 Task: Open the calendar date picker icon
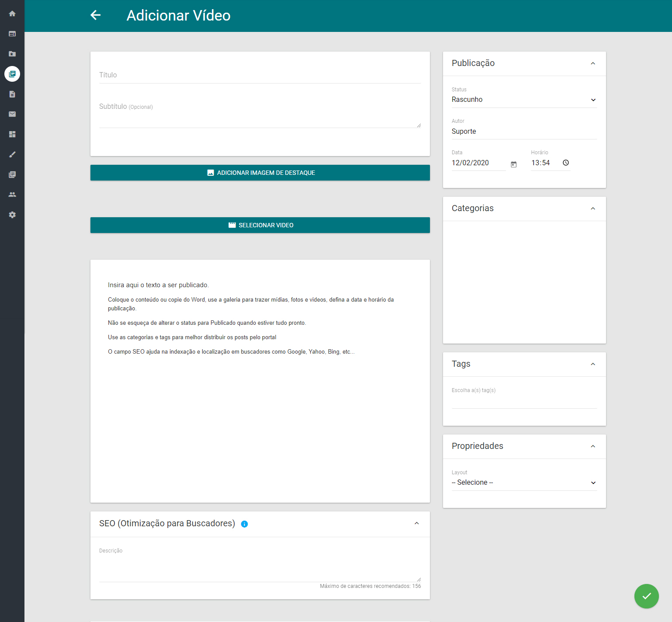pyautogui.click(x=514, y=164)
